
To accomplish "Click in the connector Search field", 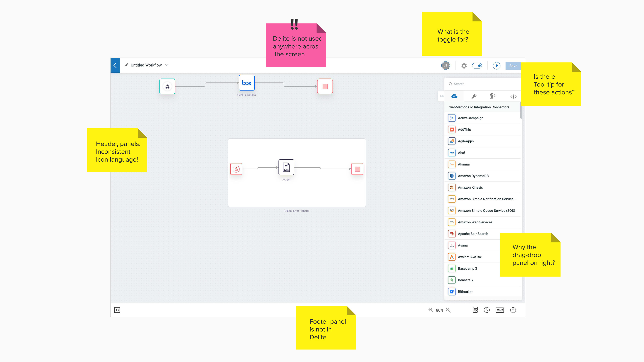I will (x=482, y=84).
